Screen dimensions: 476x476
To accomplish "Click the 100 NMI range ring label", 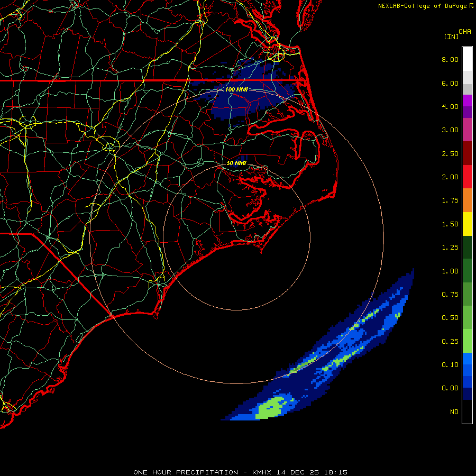I will coord(236,89).
